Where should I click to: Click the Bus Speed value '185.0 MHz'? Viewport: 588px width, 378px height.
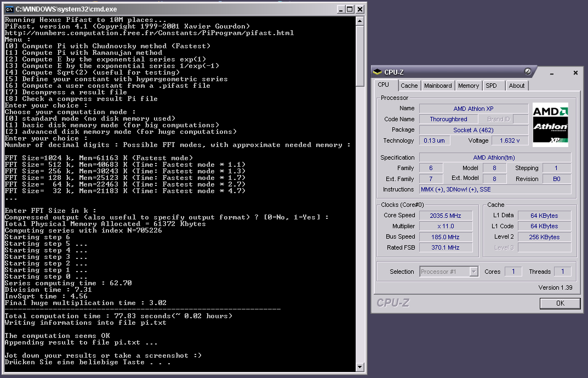point(446,237)
